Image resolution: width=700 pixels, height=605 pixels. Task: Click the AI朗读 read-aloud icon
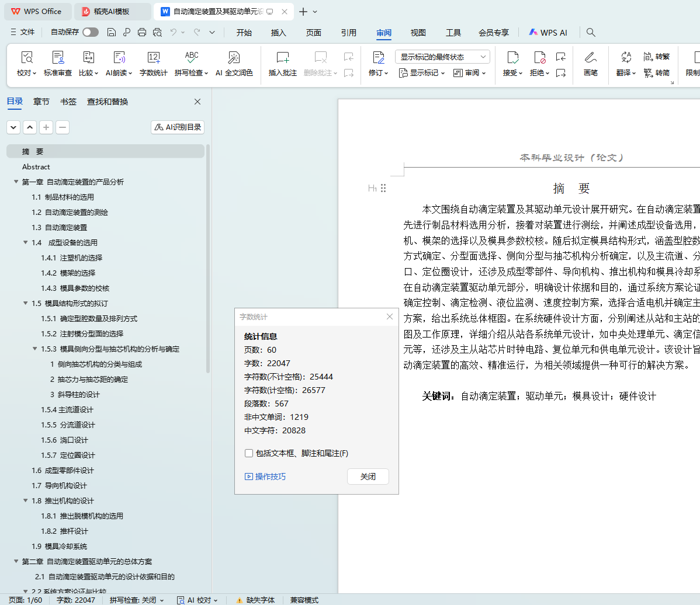pyautogui.click(x=119, y=58)
